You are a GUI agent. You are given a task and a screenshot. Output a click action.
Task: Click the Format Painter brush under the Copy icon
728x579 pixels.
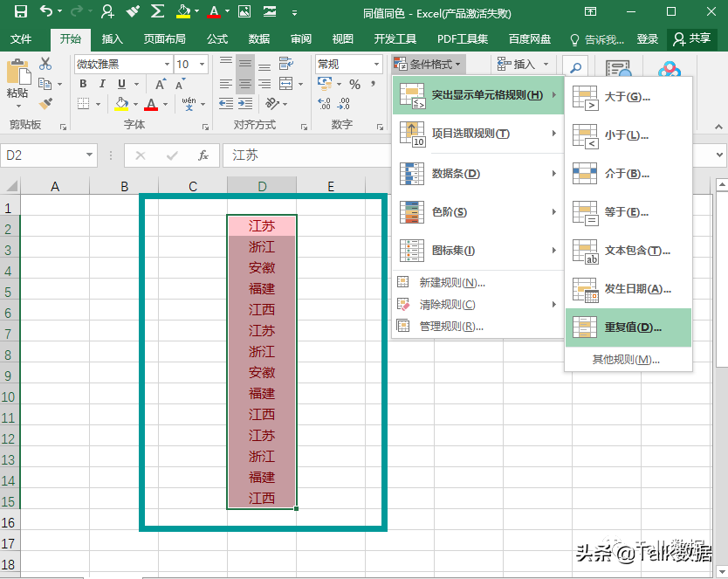coord(45,104)
